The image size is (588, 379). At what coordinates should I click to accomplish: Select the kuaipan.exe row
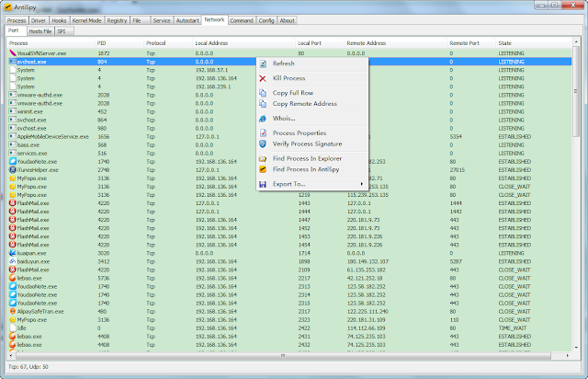pos(289,253)
